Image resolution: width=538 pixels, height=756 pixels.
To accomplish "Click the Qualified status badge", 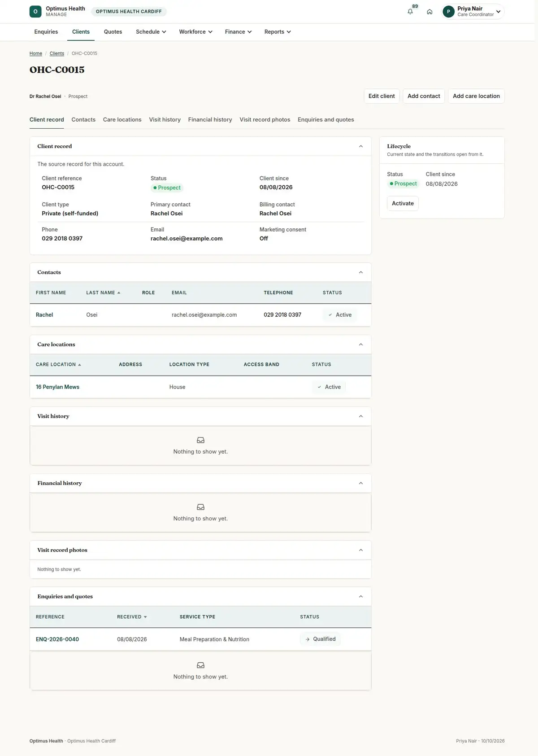I will click(x=320, y=639).
